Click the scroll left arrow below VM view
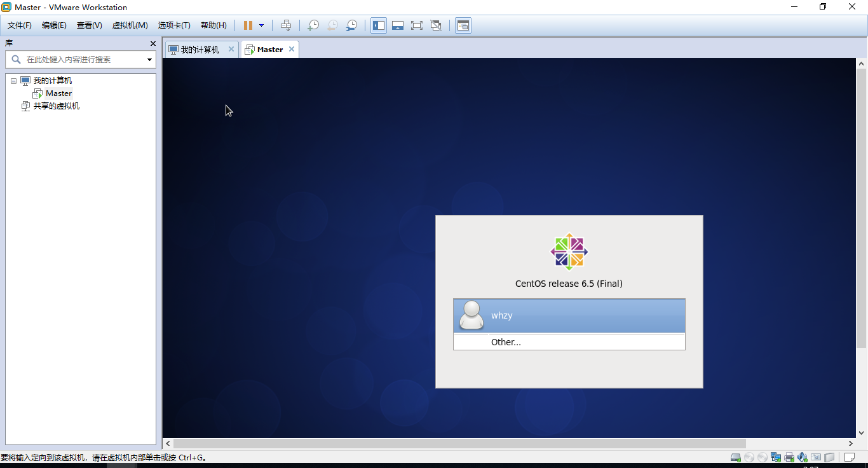The image size is (868, 468). tap(168, 443)
